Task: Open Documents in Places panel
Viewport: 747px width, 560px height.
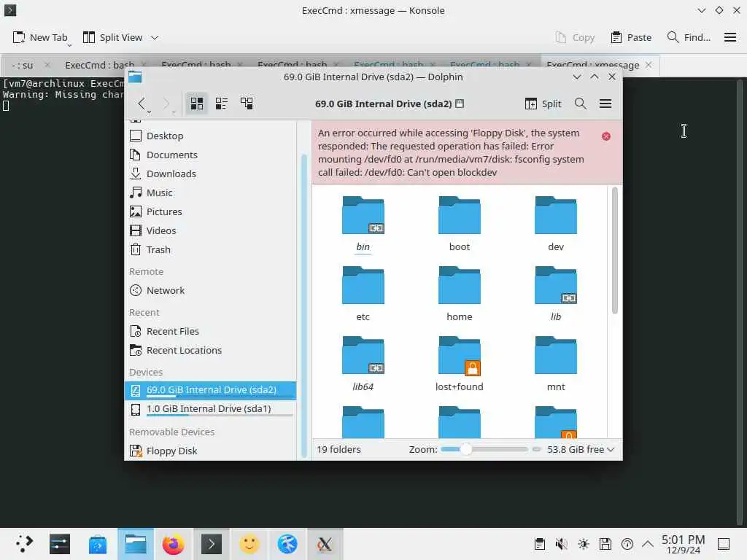Action: click(211, 155)
